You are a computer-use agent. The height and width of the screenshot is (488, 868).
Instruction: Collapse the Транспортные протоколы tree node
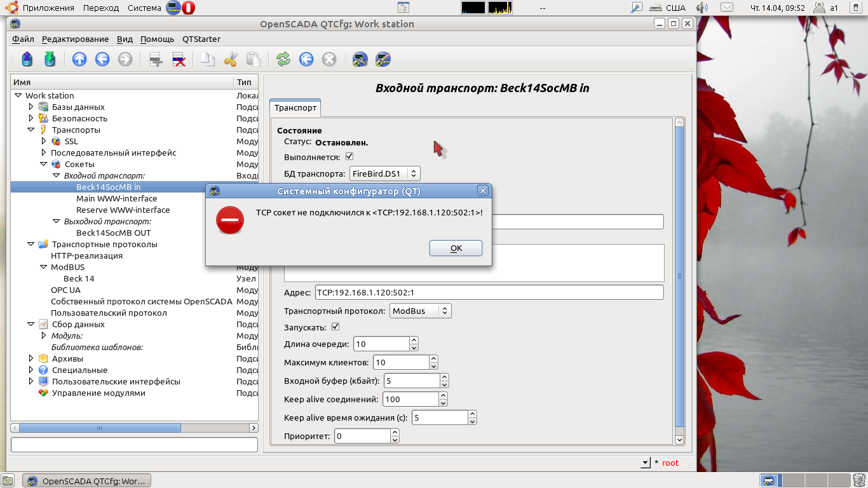[x=31, y=244]
